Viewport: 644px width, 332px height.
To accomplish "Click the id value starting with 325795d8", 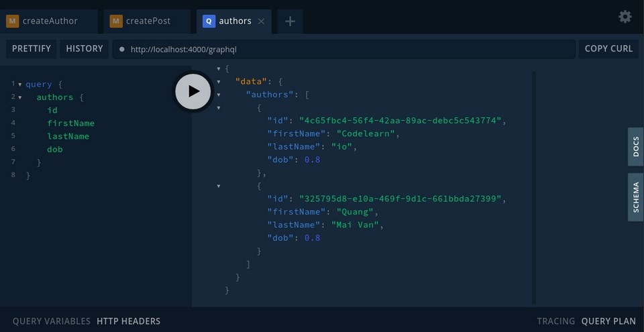I will pyautogui.click(x=400, y=199).
